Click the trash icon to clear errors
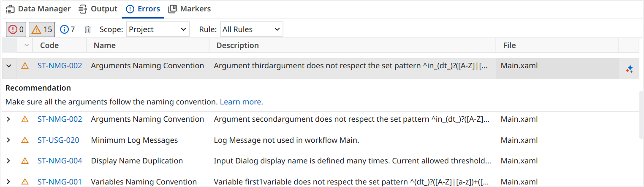Viewport: 644px width, 187px height. (x=87, y=29)
